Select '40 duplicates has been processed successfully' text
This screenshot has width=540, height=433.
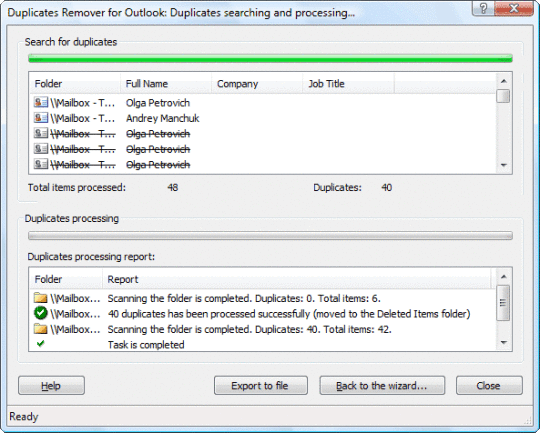pos(209,314)
